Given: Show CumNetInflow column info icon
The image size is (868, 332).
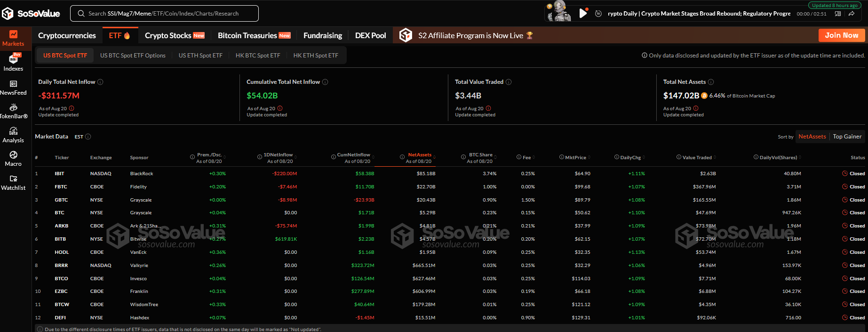Looking at the screenshot, I should click(x=334, y=157).
